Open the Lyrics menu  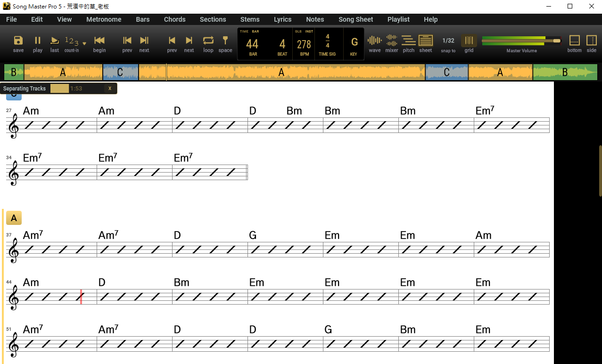[283, 19]
